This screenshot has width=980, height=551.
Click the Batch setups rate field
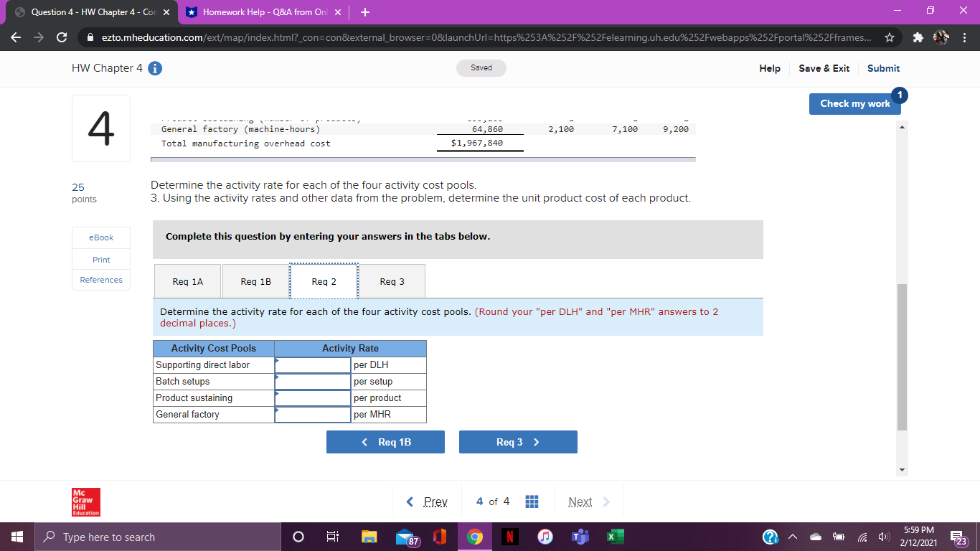click(313, 381)
